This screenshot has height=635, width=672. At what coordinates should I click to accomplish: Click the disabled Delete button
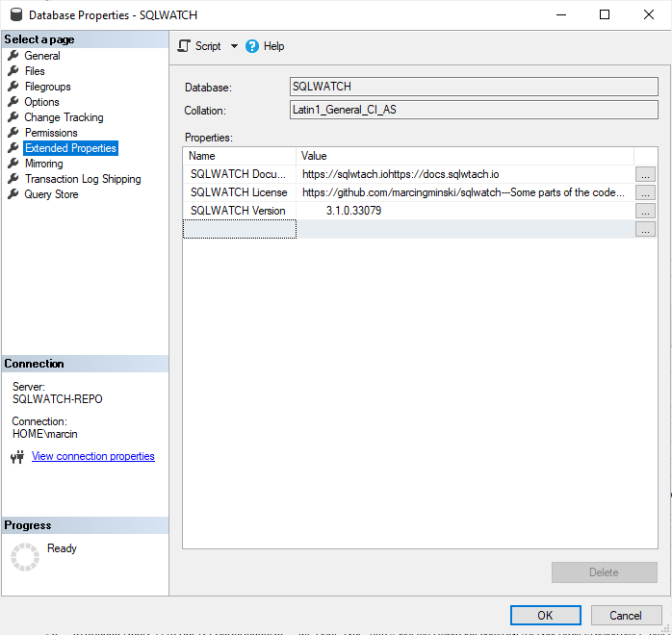coord(605,572)
